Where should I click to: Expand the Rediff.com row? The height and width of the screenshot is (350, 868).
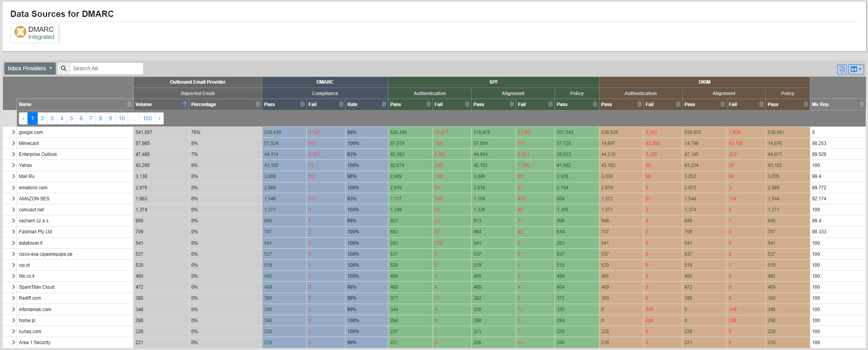pos(13,298)
